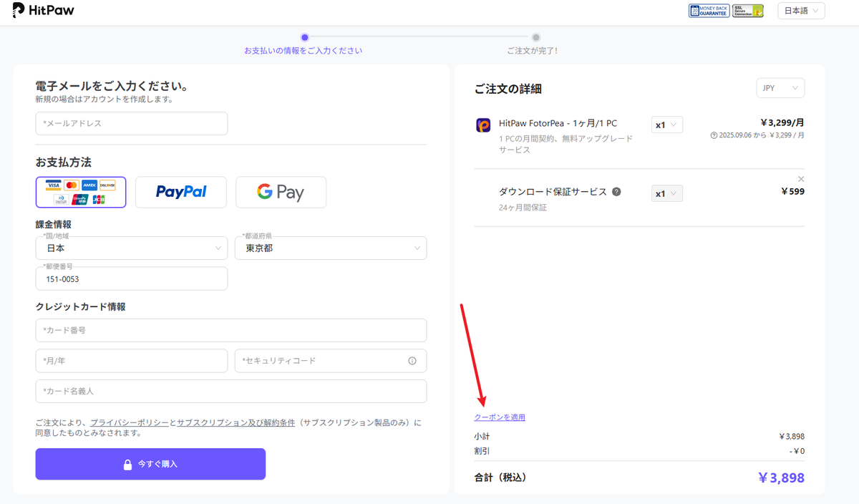Click the HitPaw logo

[x=44, y=11]
